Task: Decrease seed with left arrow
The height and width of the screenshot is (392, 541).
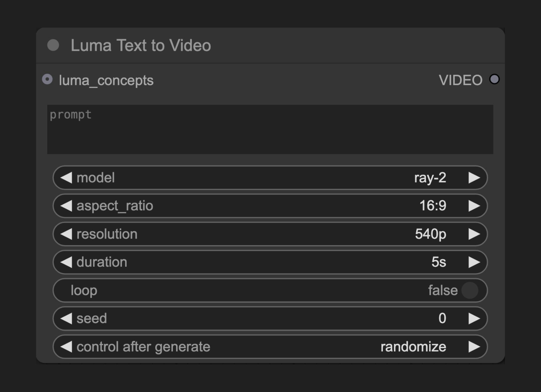Action: point(66,318)
